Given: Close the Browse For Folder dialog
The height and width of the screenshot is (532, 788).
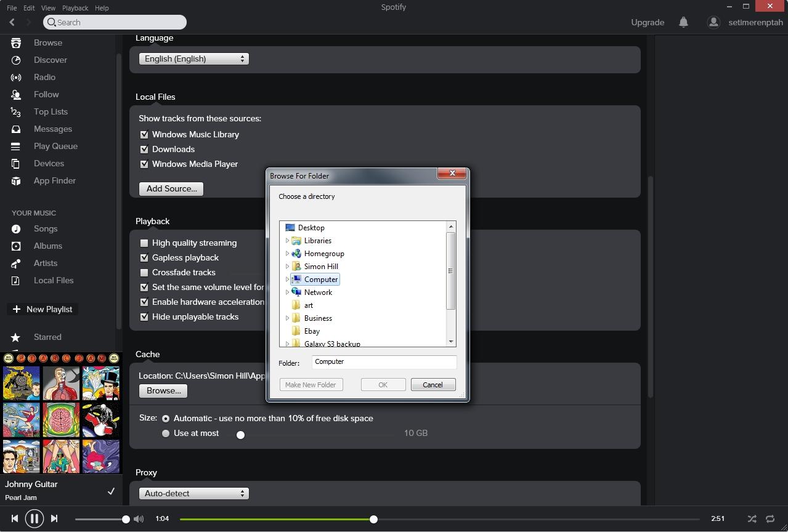Looking at the screenshot, I should (x=452, y=174).
